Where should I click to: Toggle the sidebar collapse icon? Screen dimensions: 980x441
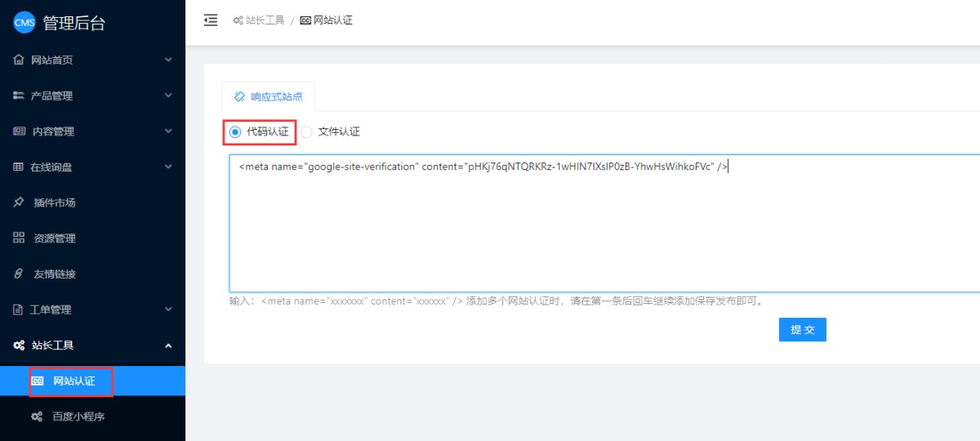tap(211, 20)
